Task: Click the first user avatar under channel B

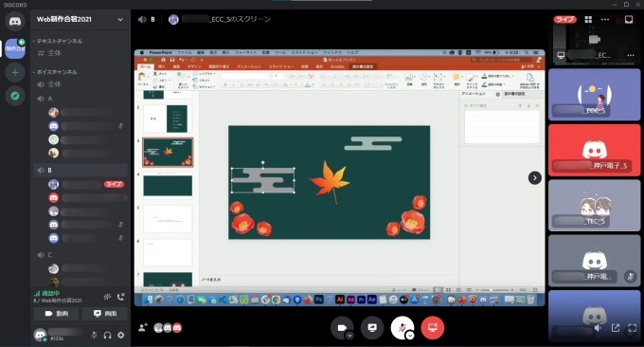Action: (53, 184)
